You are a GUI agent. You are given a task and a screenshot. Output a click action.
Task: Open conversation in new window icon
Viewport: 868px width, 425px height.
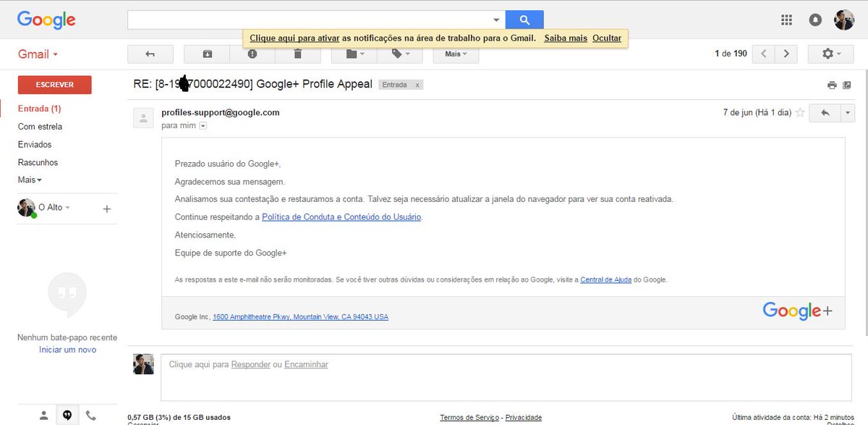point(847,85)
